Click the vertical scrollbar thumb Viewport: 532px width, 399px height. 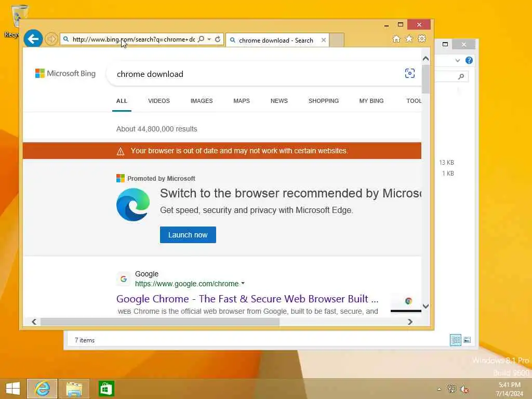click(x=426, y=79)
